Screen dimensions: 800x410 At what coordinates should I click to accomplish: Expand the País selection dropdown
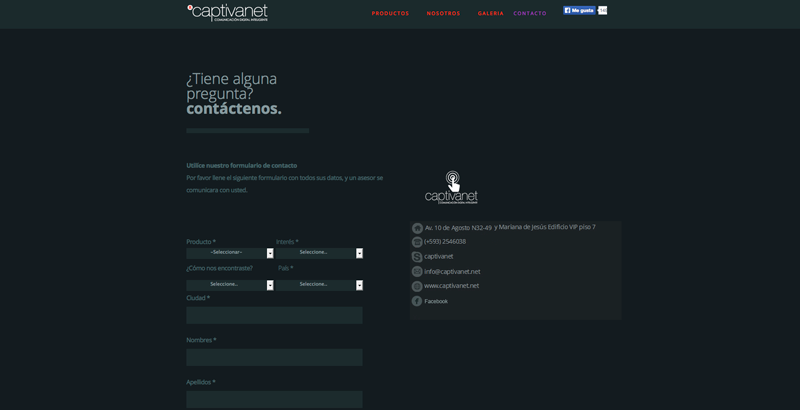point(319,285)
